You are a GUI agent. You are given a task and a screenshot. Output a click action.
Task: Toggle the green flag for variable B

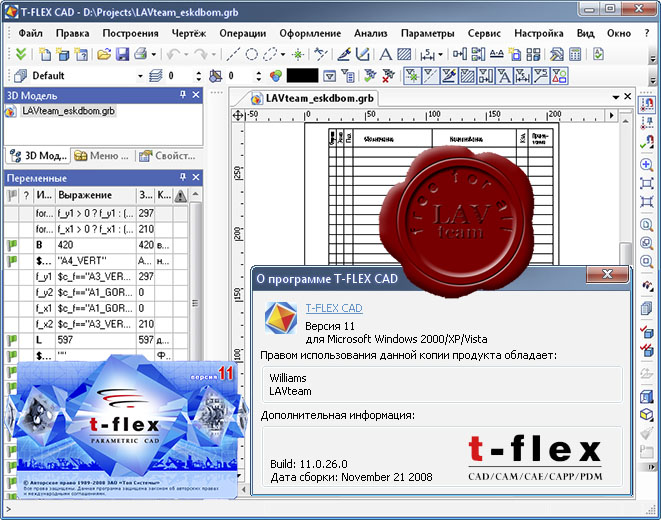coord(12,245)
